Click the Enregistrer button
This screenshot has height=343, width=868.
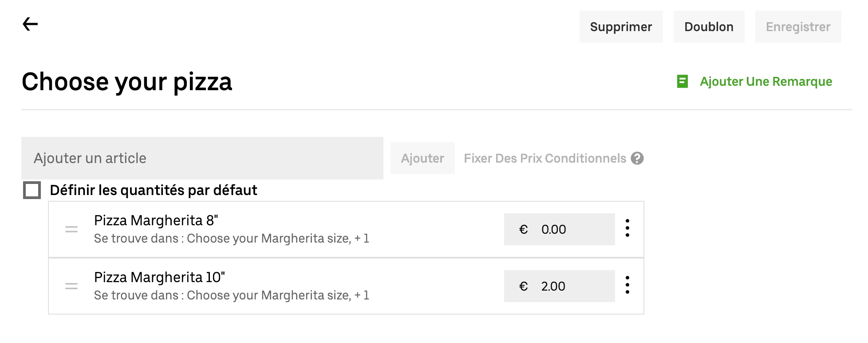pyautogui.click(x=797, y=27)
